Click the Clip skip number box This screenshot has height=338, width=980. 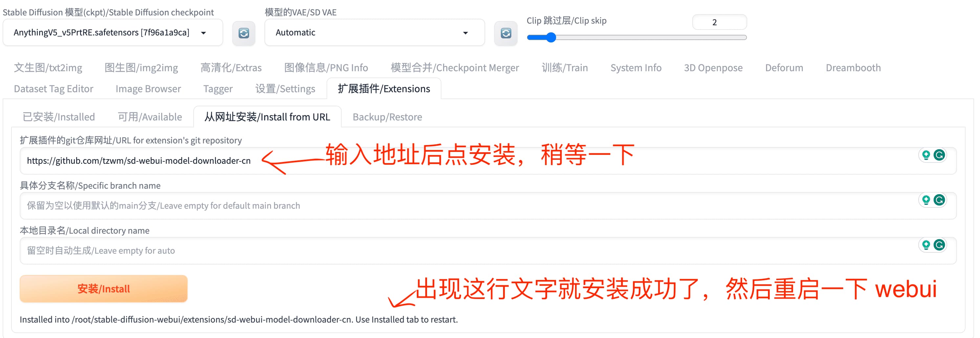[719, 22]
